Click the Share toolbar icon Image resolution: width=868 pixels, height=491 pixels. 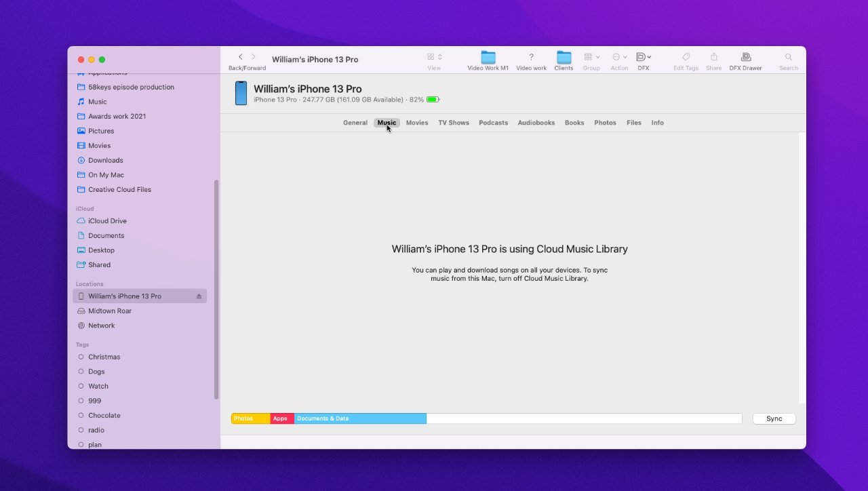(713, 57)
